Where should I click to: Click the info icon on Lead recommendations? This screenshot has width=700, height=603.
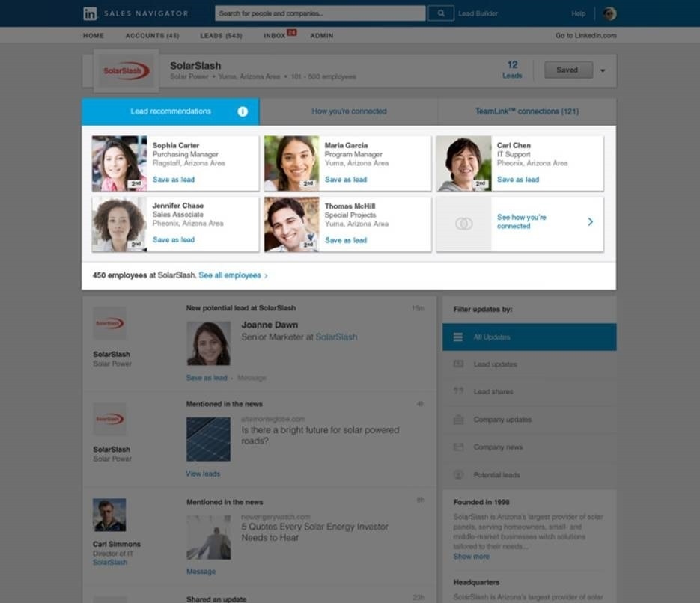(242, 111)
